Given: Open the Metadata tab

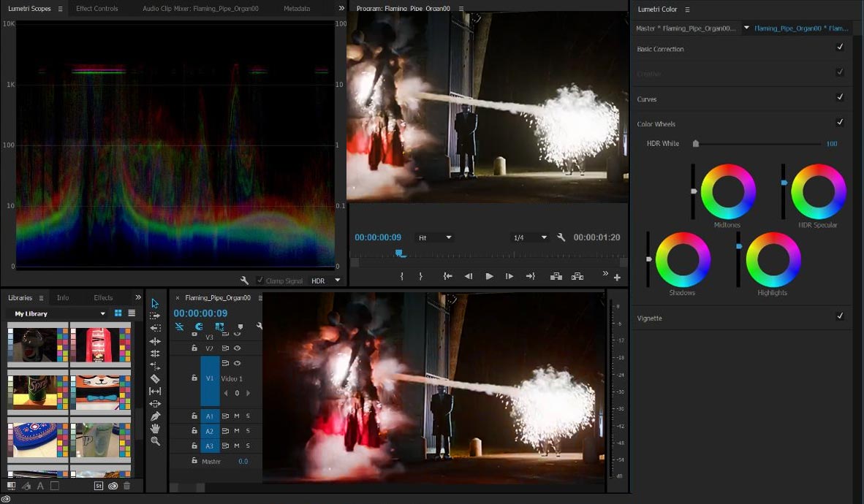Looking at the screenshot, I should [x=297, y=9].
